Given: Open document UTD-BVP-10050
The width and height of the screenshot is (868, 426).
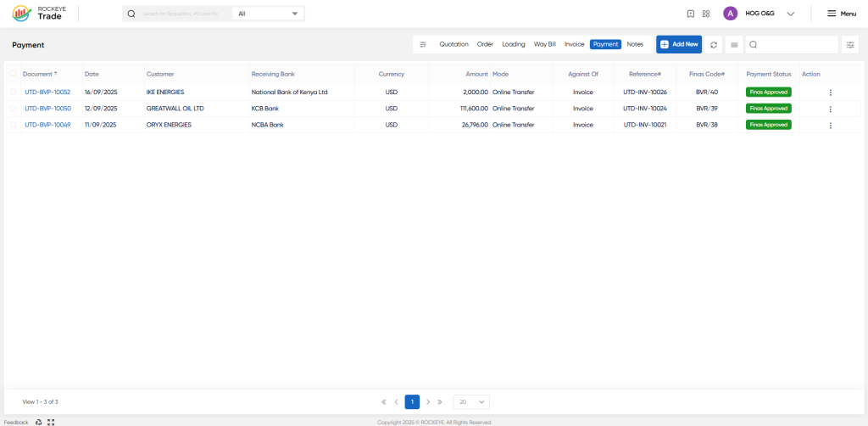Looking at the screenshot, I should (x=47, y=109).
